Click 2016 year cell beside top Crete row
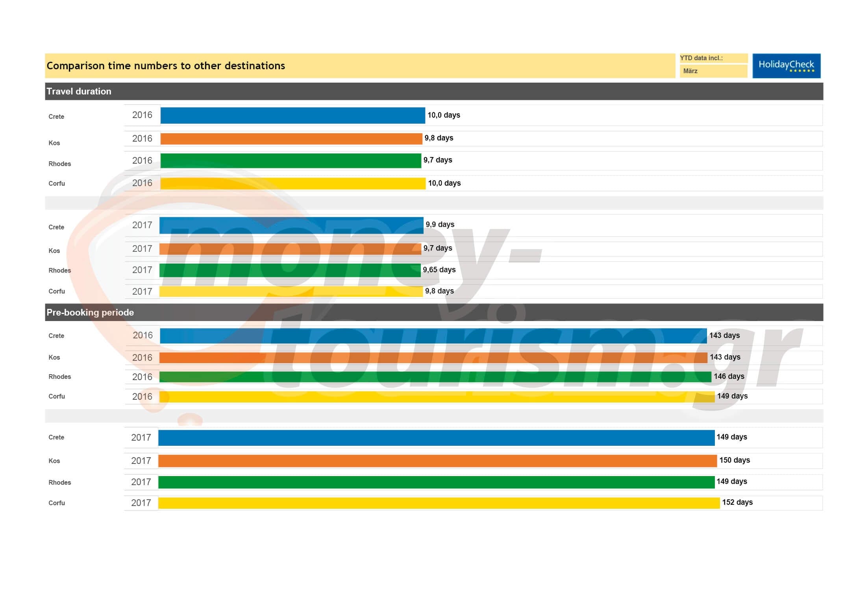Screen dimensions: 868x589 click(142, 115)
